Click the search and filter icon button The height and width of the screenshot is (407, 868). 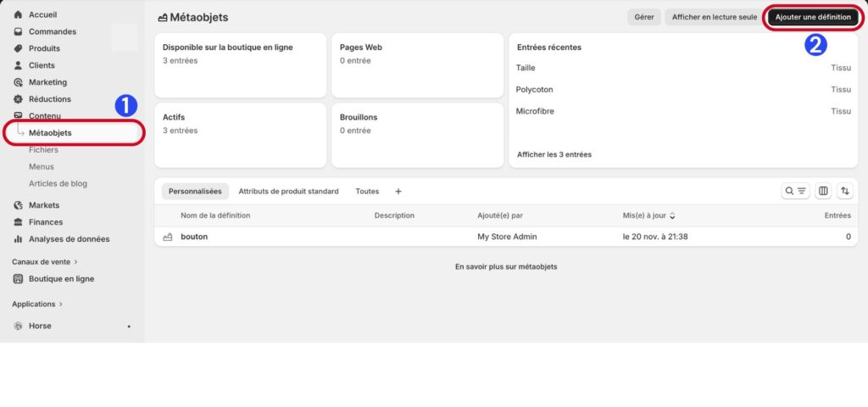pos(795,191)
